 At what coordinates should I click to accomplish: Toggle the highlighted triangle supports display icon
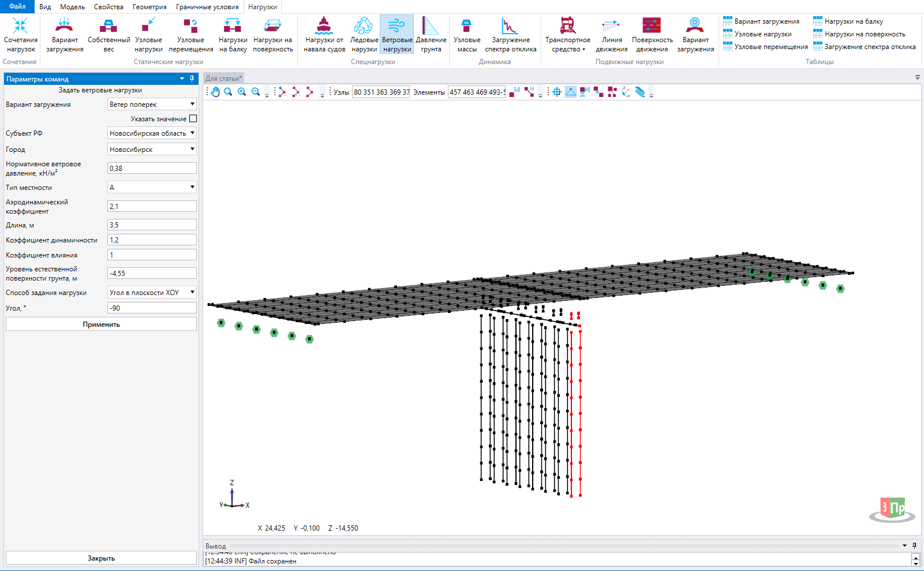[x=571, y=92]
